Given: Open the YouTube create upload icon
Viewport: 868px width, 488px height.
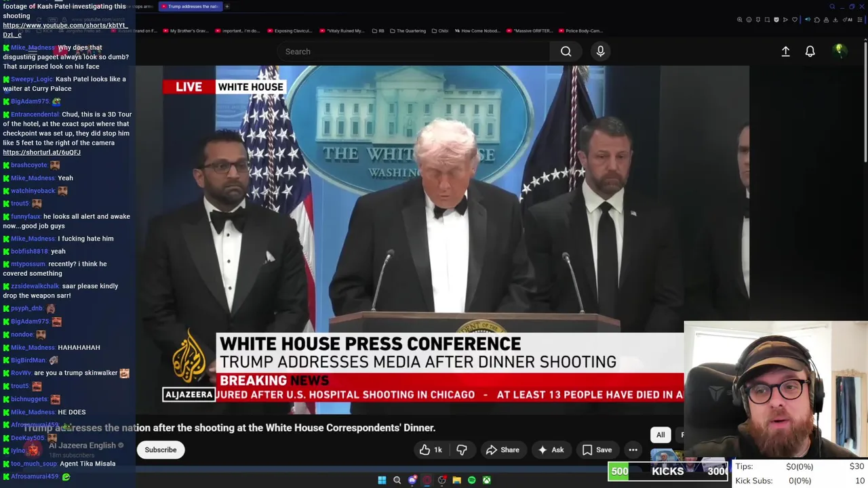Looking at the screenshot, I should coord(785,52).
